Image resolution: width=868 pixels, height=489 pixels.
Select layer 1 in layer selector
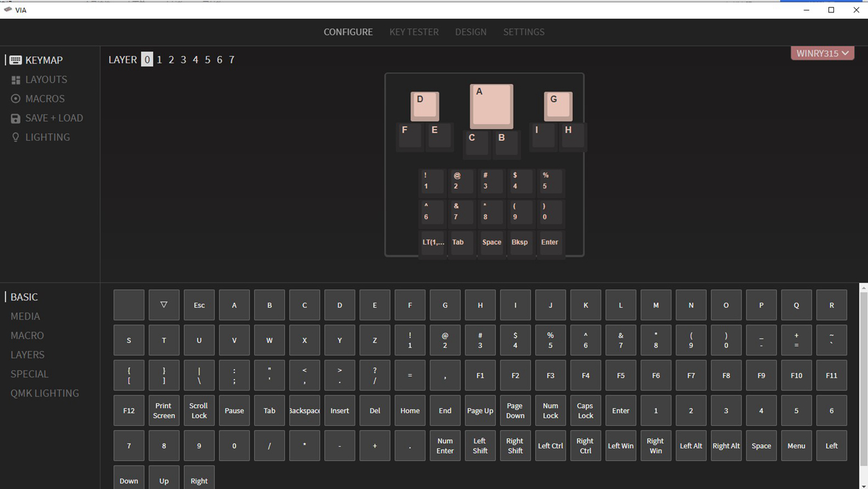159,60
